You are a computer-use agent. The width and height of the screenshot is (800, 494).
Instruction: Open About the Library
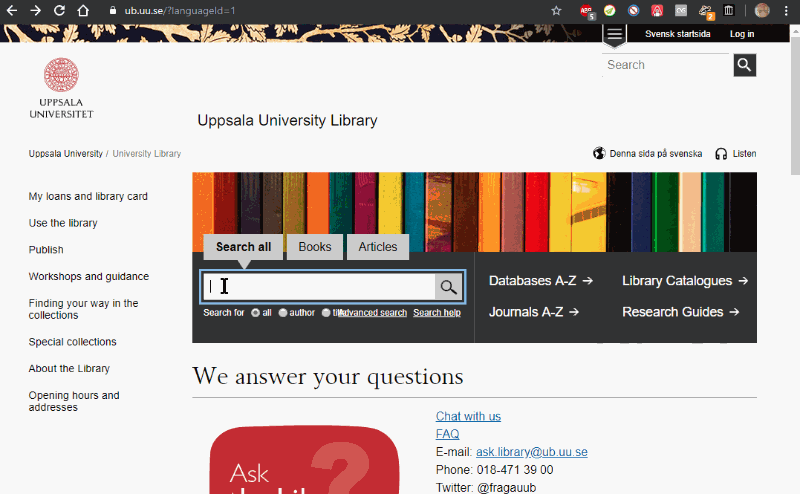(x=69, y=368)
